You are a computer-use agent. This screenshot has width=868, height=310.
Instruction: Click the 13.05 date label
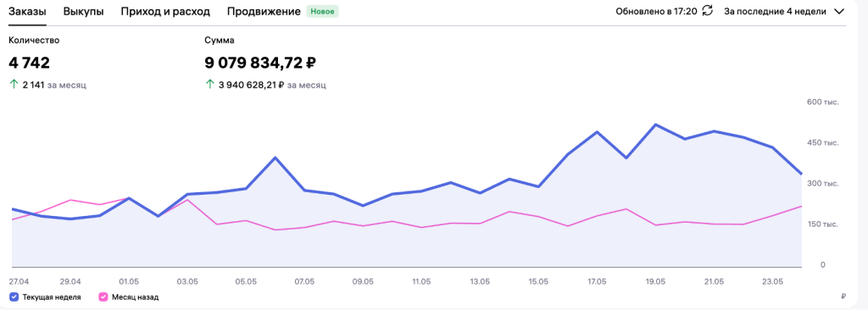(x=480, y=281)
